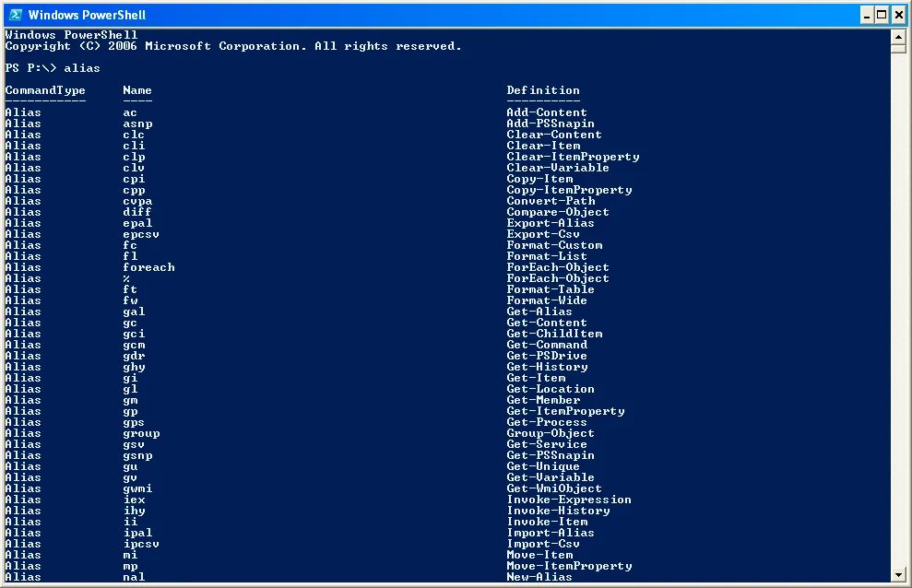Click the Get-ChildItem definition text
912x588 pixels.
coord(554,334)
